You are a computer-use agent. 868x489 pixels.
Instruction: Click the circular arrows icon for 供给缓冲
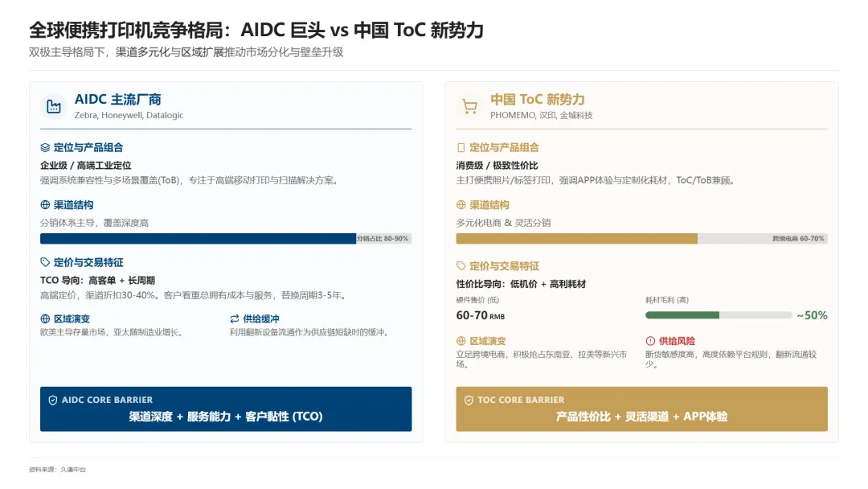234,319
